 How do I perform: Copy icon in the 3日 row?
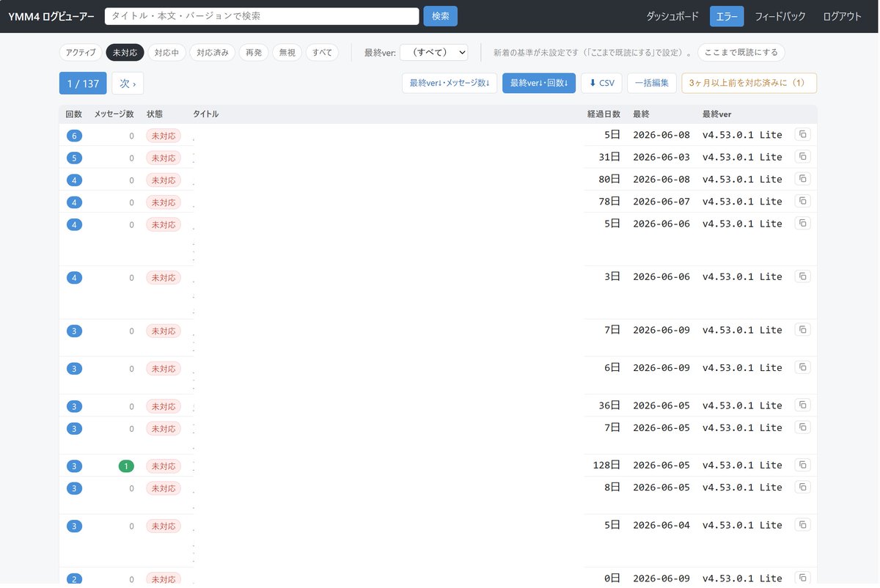(x=803, y=276)
